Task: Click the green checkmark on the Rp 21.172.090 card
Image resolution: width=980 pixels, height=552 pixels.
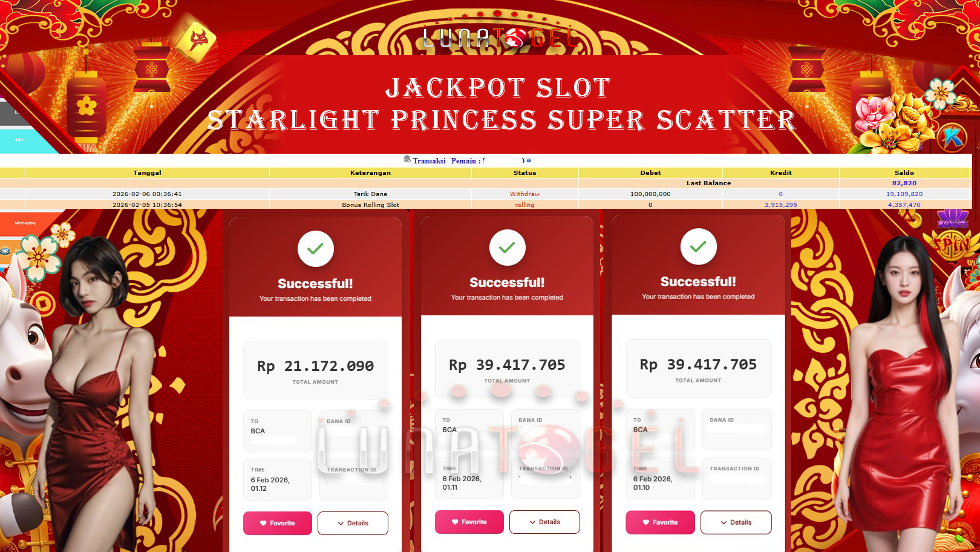Action: point(316,248)
